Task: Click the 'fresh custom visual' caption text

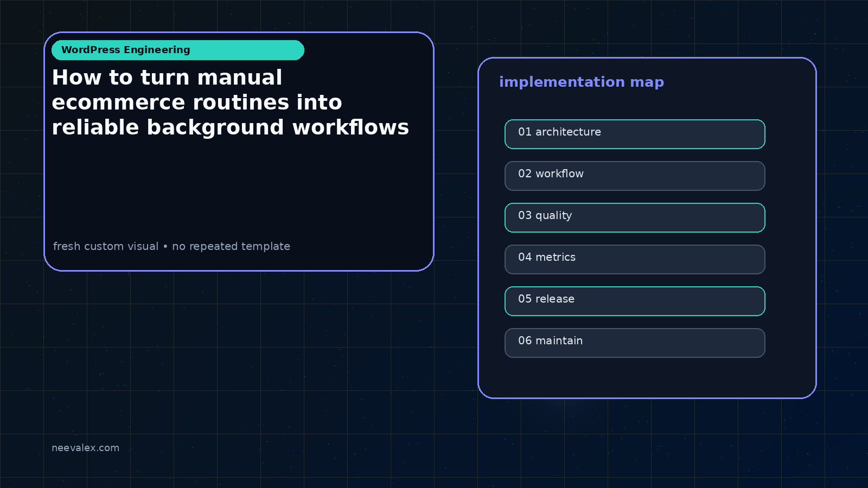Action: pos(171,246)
